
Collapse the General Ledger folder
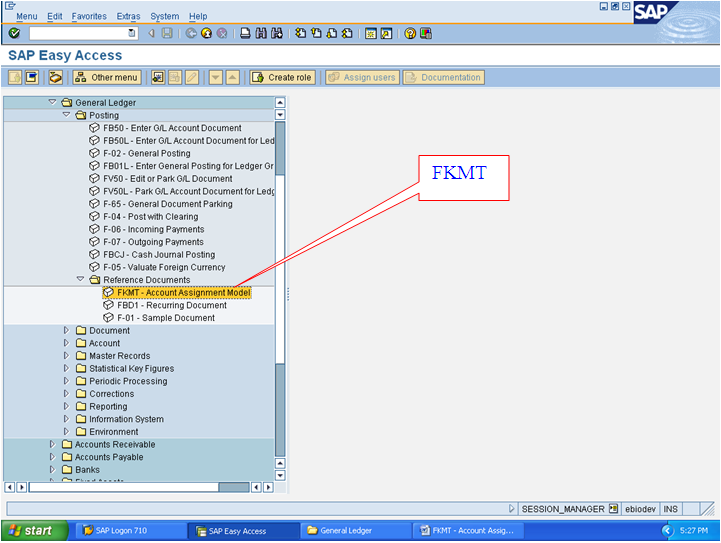tap(52, 102)
